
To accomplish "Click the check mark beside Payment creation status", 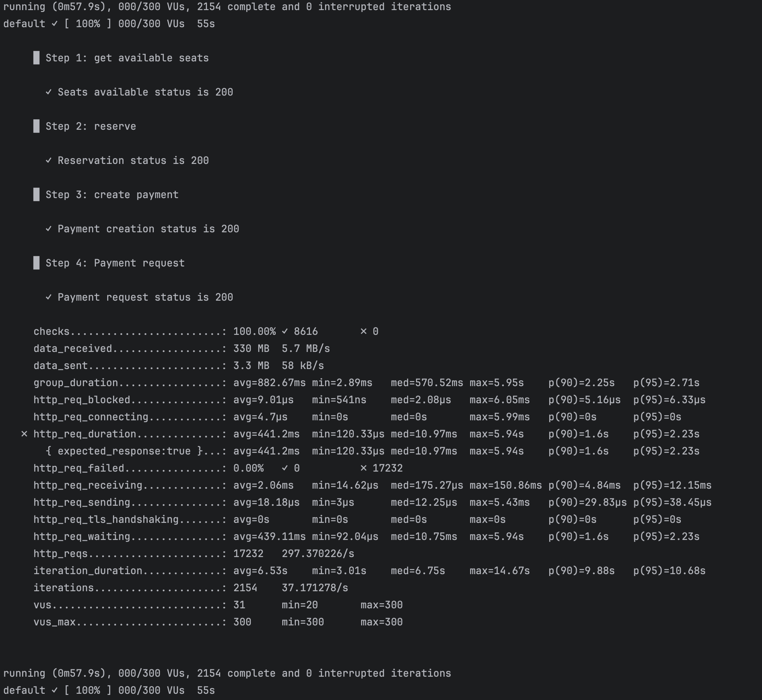I will pyautogui.click(x=49, y=229).
